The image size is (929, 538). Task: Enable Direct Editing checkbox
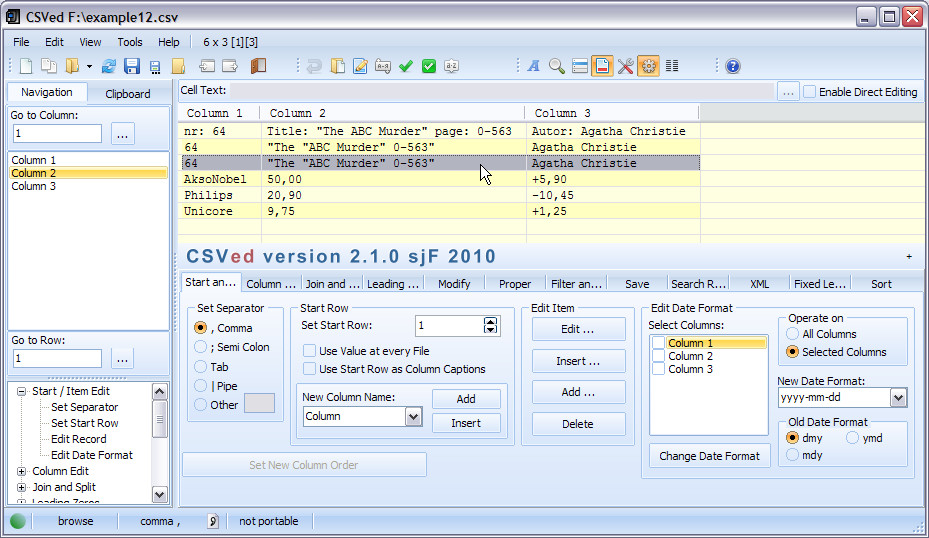pyautogui.click(x=809, y=92)
